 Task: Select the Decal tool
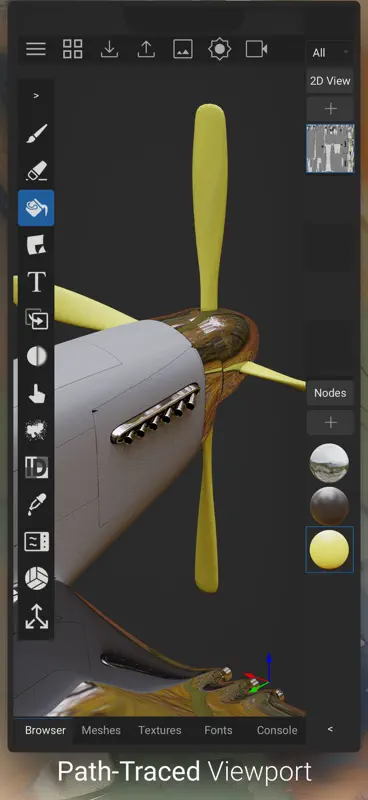(x=36, y=245)
